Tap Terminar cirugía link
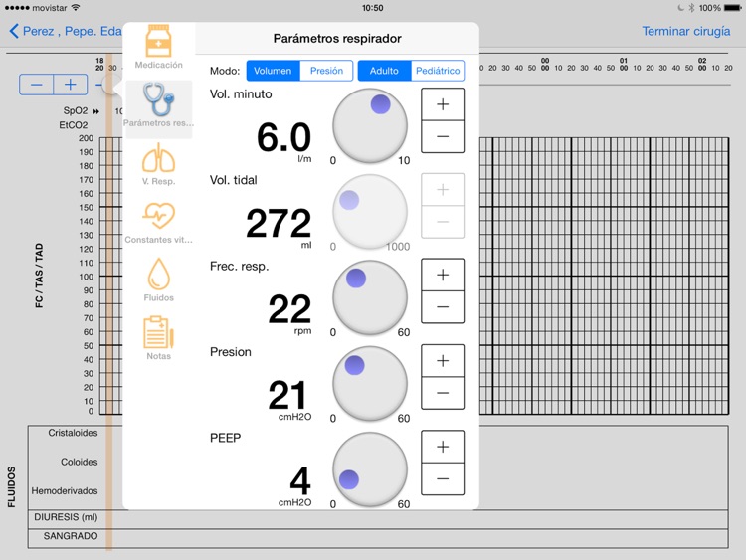Viewport: 746px width, 560px height. point(686,31)
